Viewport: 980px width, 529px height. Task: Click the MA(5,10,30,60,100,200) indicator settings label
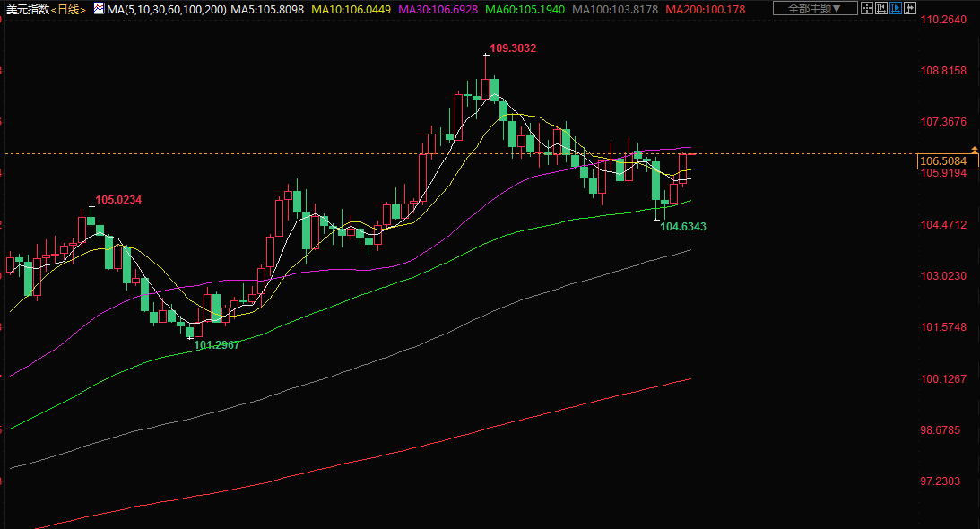click(x=166, y=10)
